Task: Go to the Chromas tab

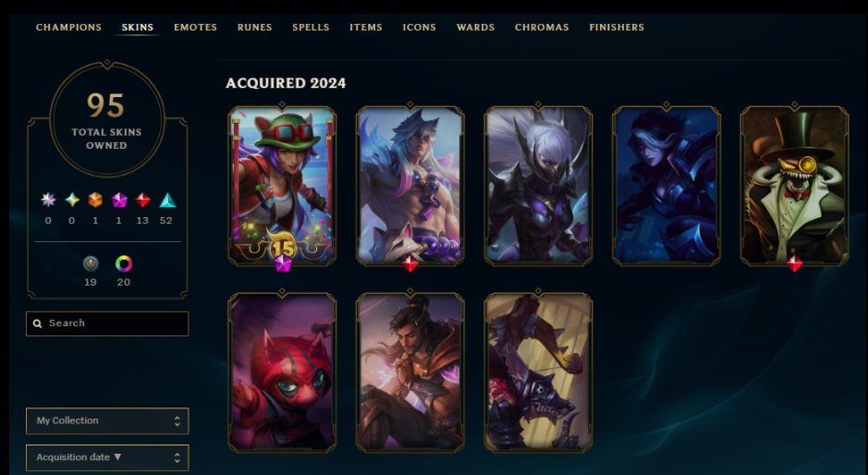Action: click(542, 27)
